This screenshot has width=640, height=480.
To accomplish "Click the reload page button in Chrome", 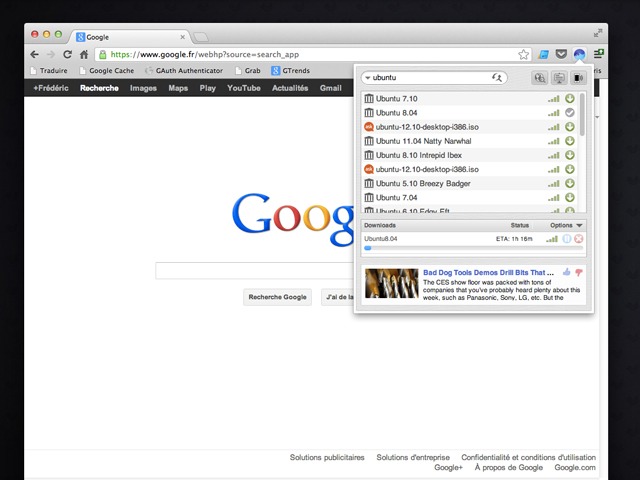I will (68, 54).
